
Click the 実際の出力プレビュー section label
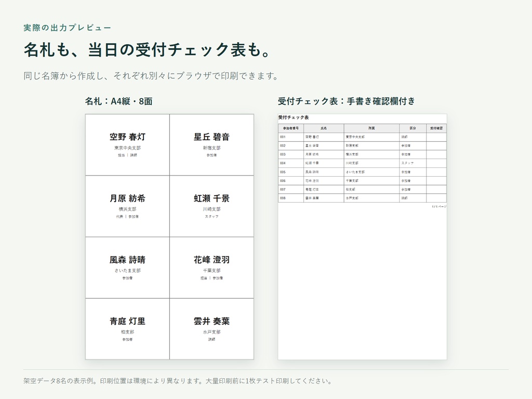click(67, 28)
